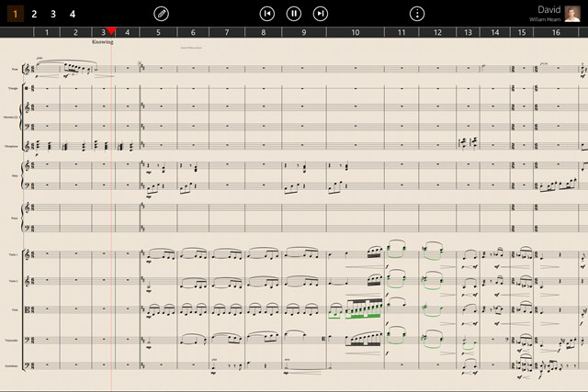Click the David profile picture
The image size is (588, 392).
point(572,13)
